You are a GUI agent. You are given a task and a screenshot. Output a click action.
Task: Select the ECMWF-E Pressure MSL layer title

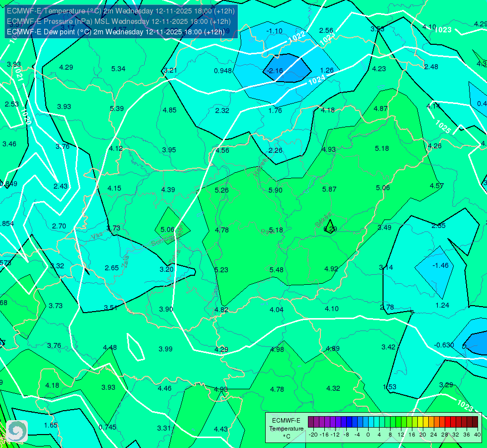click(119, 21)
